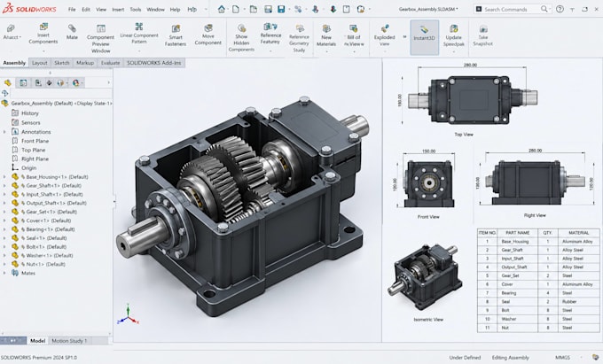The image size is (603, 364).
Task: Click the Help question mark icon
Action: point(560,9)
